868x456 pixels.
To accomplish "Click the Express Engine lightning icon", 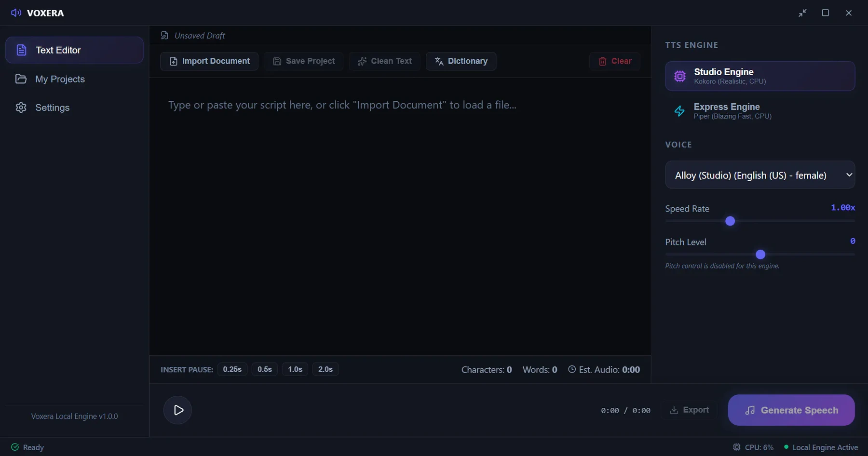I will [x=679, y=111].
